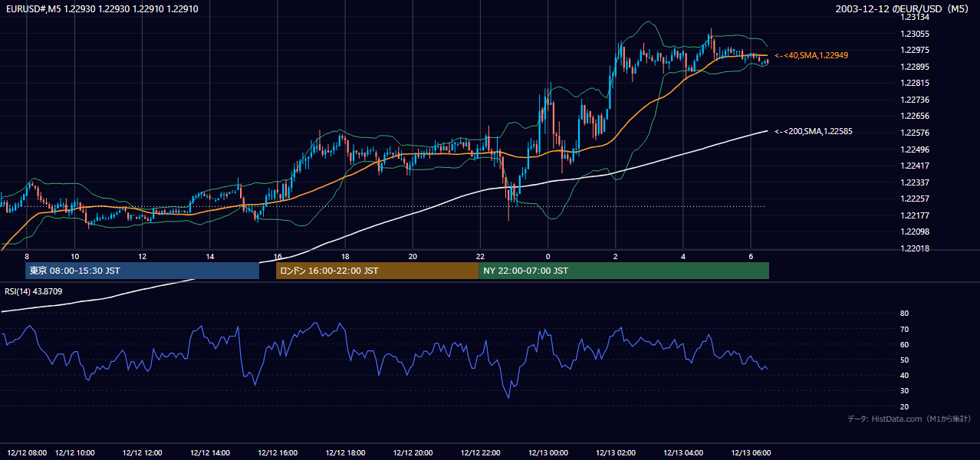Click RSI scale value 70

[x=904, y=329]
